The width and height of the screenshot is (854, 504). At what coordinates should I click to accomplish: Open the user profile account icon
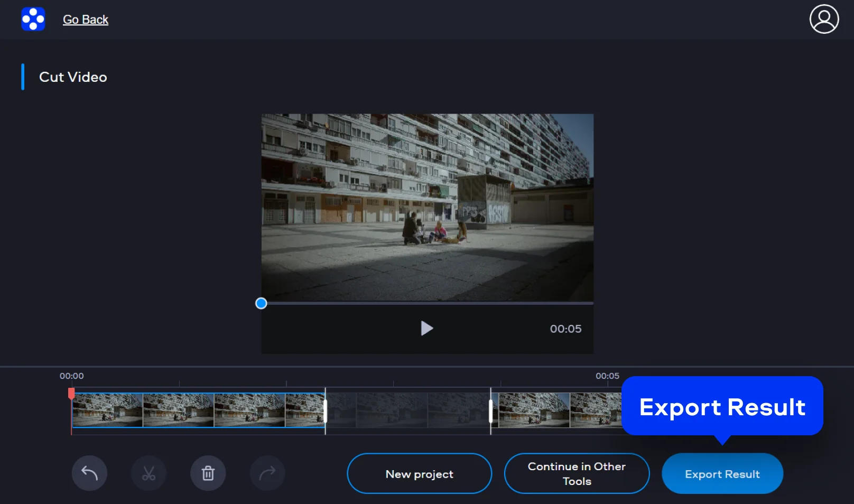[x=824, y=19]
